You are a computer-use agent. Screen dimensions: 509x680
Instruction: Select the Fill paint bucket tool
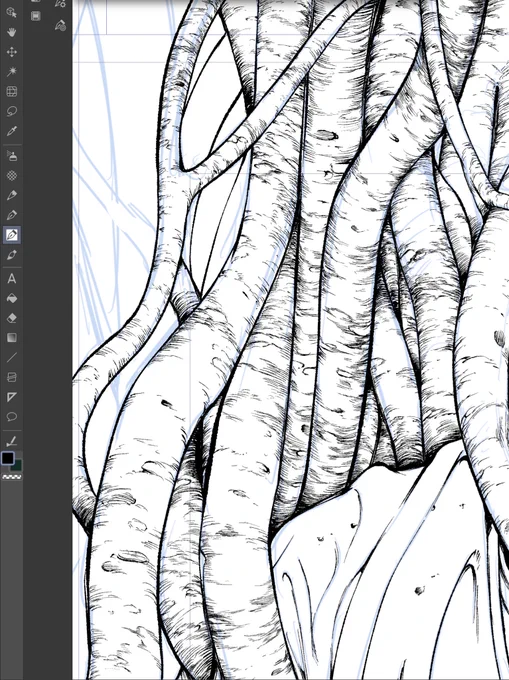12,298
